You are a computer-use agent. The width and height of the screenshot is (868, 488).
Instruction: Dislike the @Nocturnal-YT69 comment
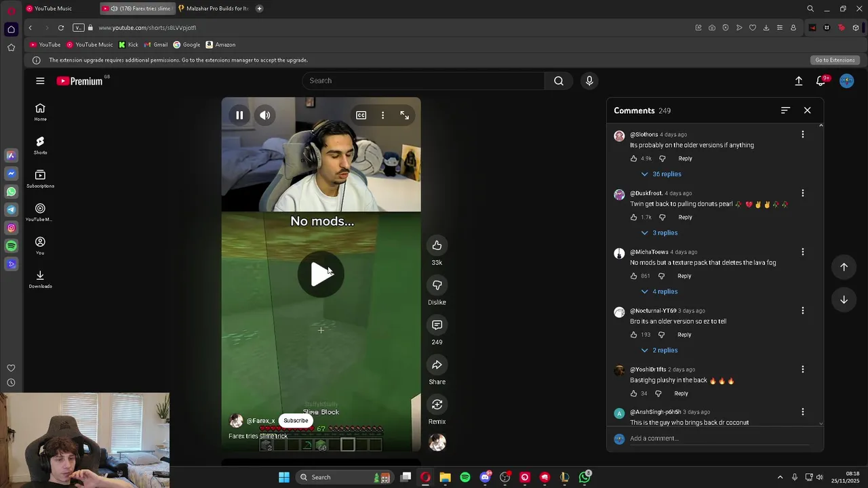click(662, 335)
